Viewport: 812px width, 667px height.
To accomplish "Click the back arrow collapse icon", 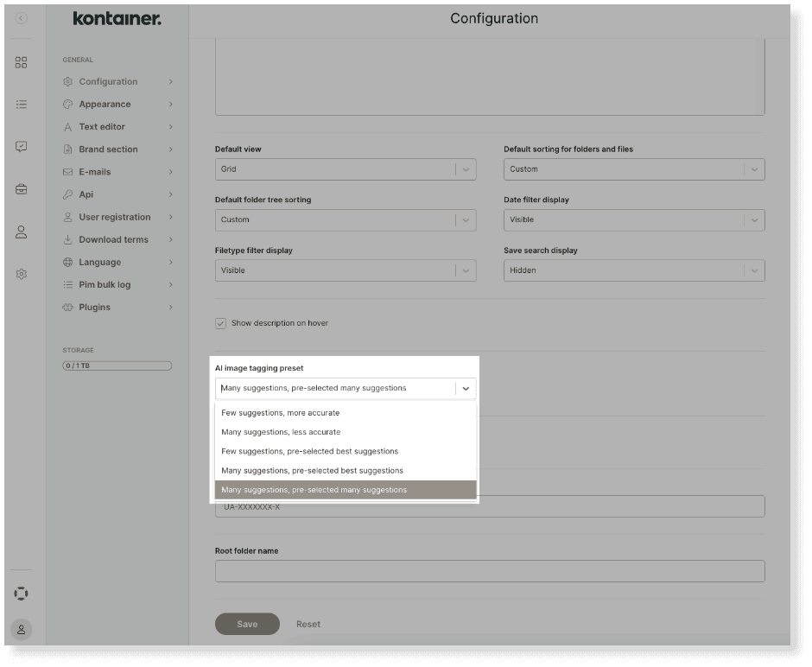I will point(22,18).
